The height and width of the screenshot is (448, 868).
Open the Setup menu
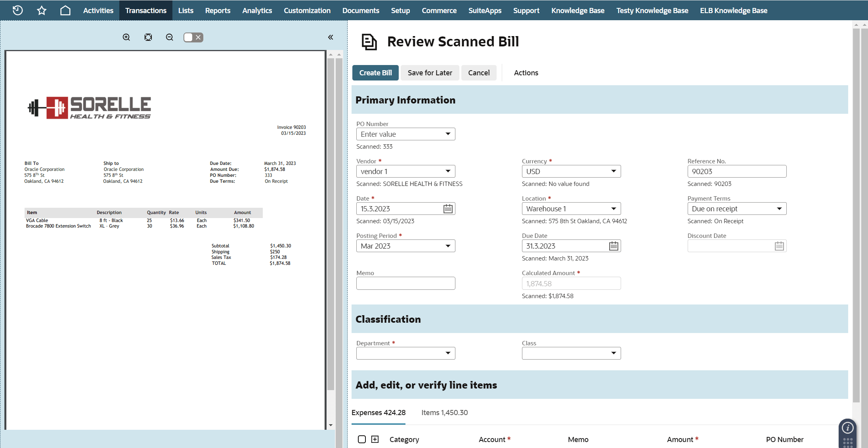click(x=400, y=10)
